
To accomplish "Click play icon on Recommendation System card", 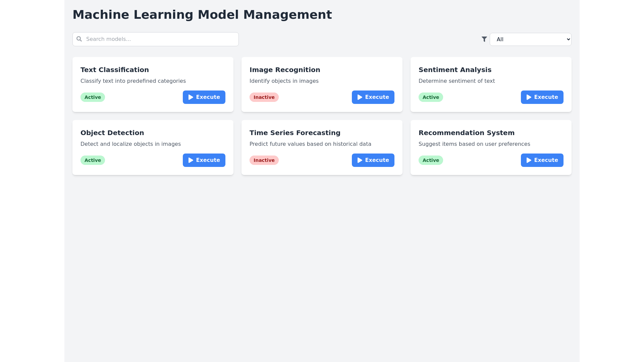I will coord(529,160).
